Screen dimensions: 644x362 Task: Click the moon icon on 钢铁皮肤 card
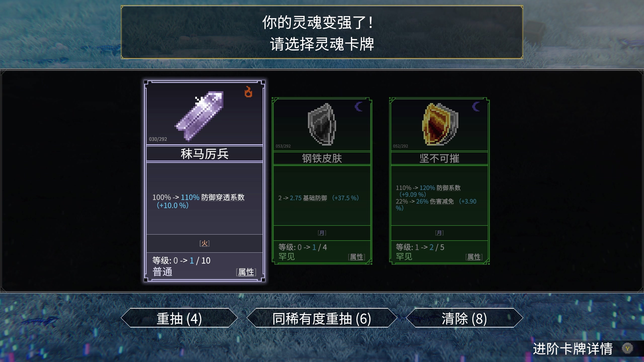point(358,107)
